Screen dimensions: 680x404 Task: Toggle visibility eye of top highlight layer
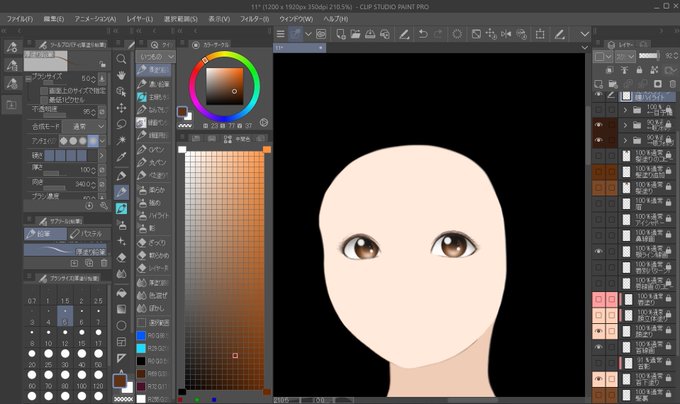(x=599, y=94)
